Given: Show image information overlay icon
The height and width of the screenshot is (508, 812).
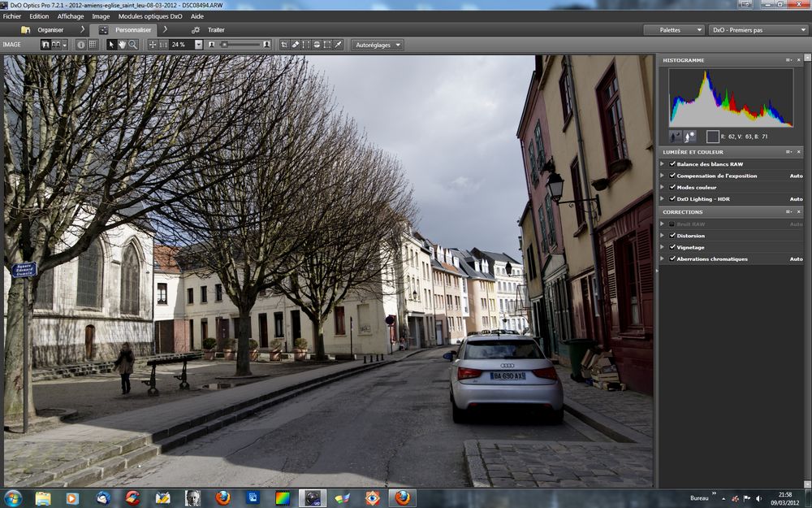Looking at the screenshot, I should (x=80, y=45).
